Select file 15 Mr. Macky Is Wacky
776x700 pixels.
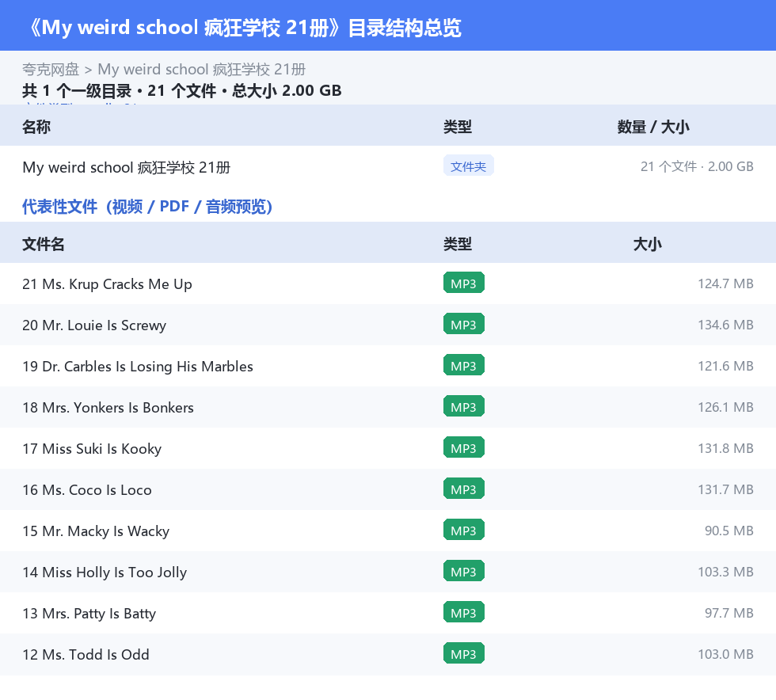point(388,531)
